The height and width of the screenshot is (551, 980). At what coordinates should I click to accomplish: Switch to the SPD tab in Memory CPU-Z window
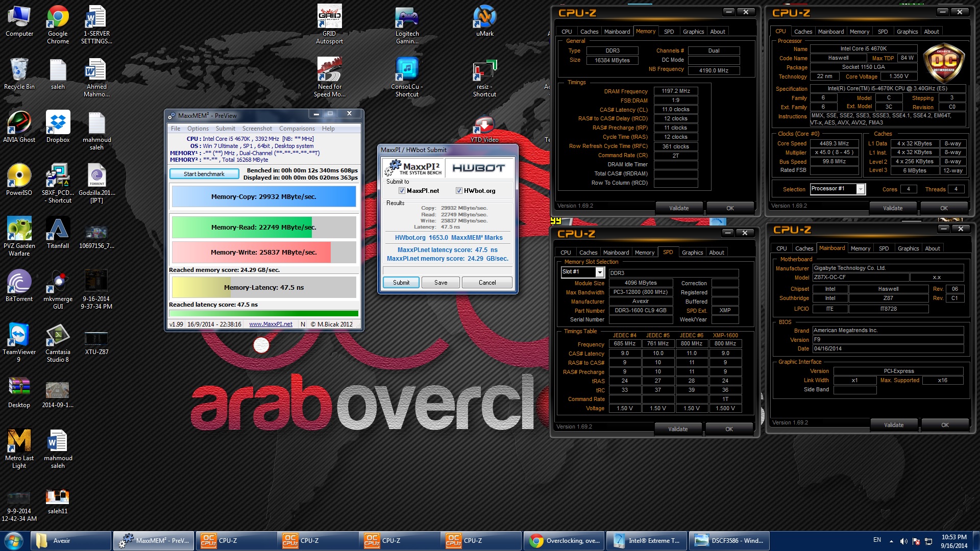pyautogui.click(x=669, y=32)
